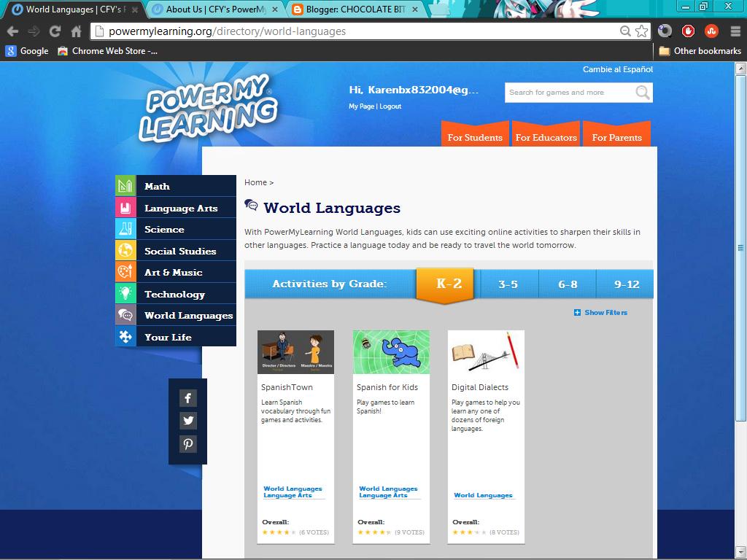Open Digital Dialects title link

point(480,387)
